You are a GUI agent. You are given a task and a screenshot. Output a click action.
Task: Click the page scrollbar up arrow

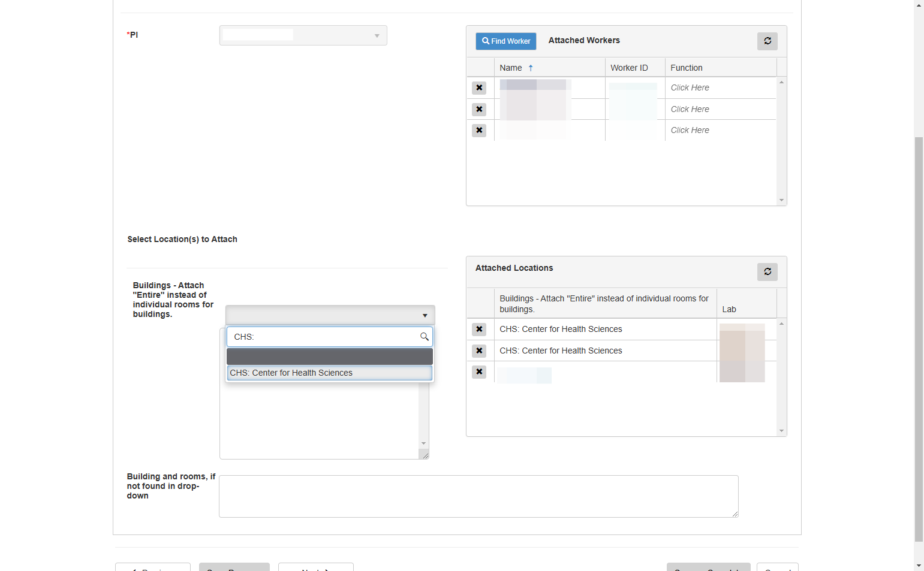pyautogui.click(x=919, y=5)
